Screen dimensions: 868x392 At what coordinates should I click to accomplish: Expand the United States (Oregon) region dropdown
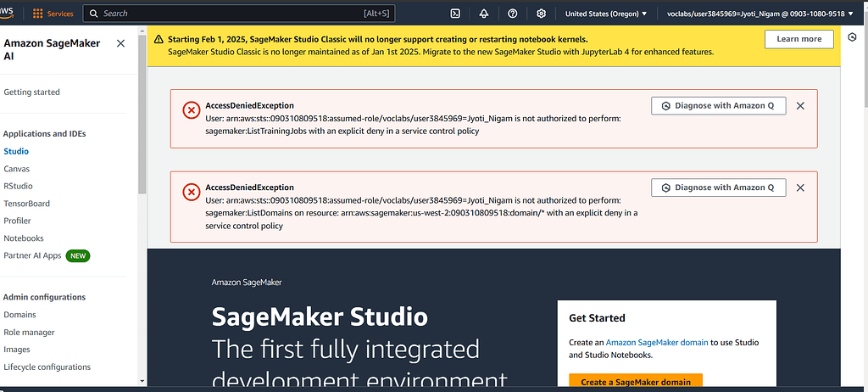tap(606, 14)
